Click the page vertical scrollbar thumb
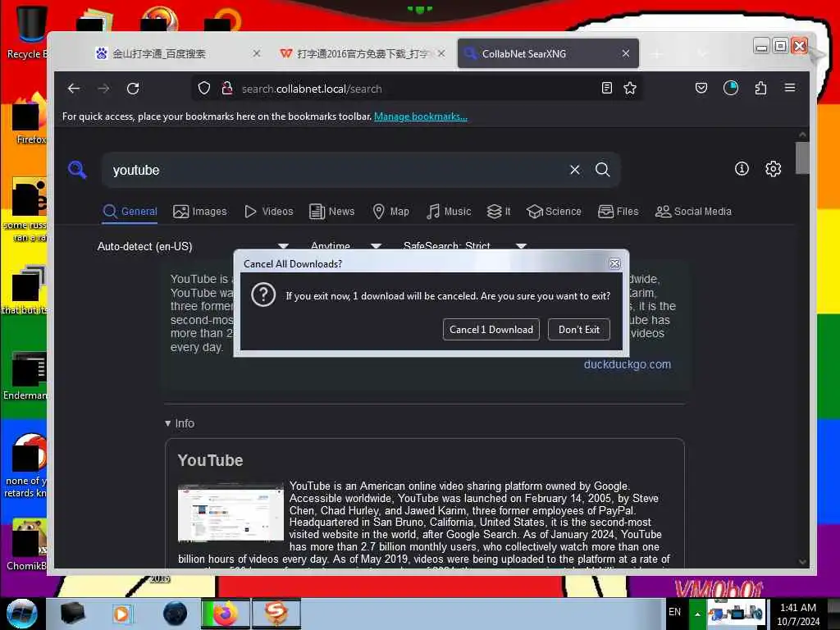 click(x=802, y=158)
